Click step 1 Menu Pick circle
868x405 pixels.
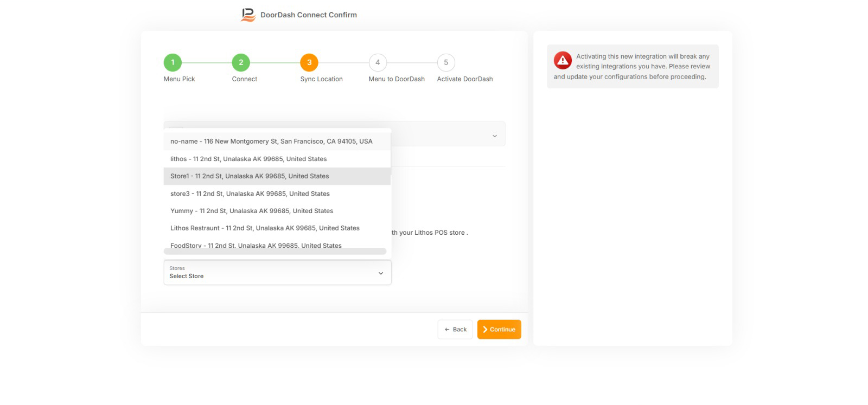[x=173, y=62]
